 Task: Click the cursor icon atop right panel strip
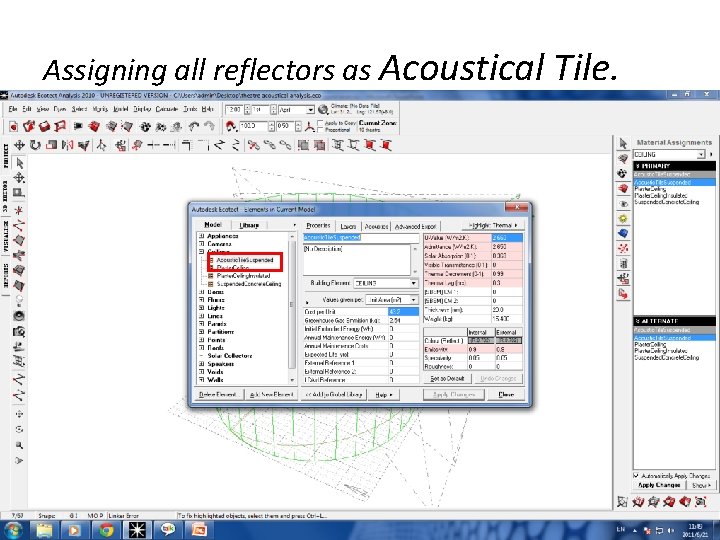tap(623, 143)
